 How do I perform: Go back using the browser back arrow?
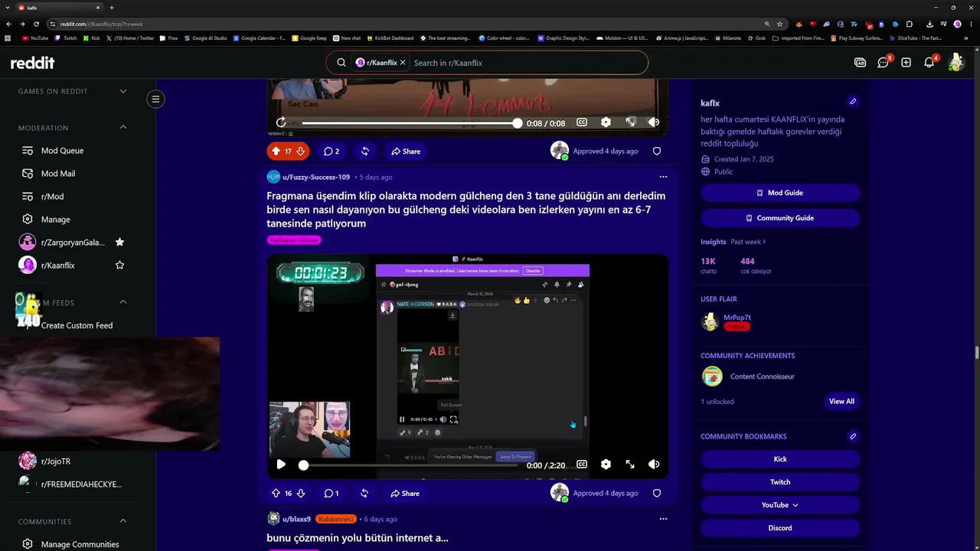tap(8, 24)
